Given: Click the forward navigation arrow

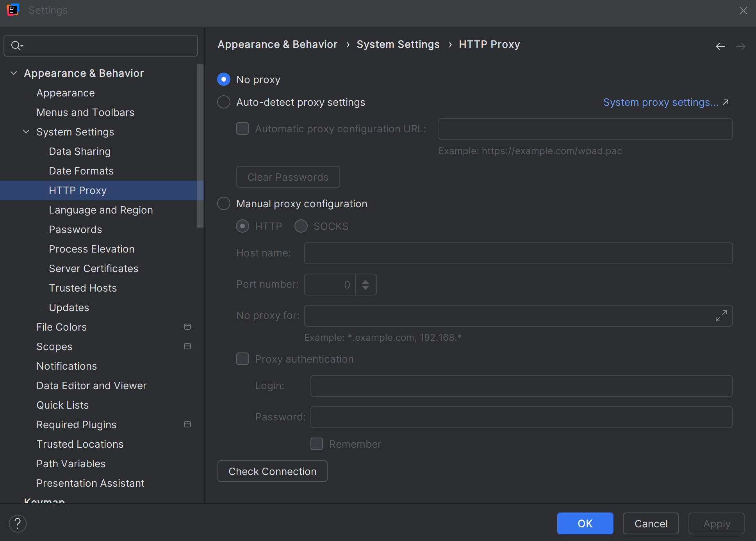Looking at the screenshot, I should click(741, 46).
